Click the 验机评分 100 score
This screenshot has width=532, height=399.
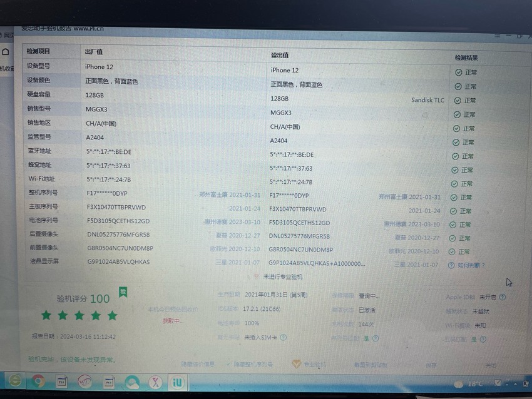[x=83, y=299]
